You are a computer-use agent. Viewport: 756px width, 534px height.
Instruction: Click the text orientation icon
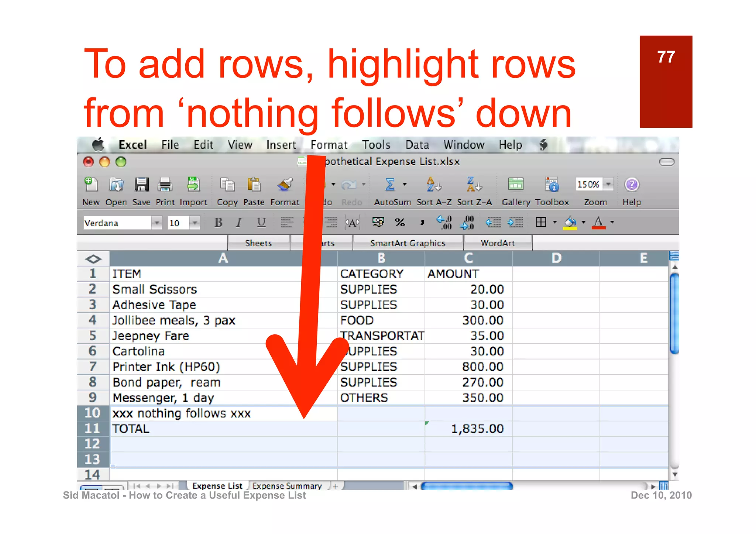[x=352, y=223]
